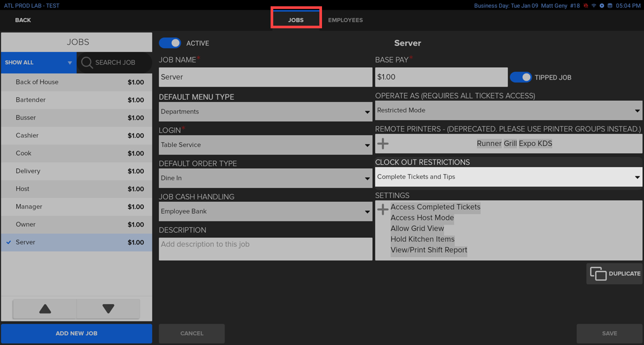Click the database icon in the top bar
The height and width of the screenshot is (345, 644).
click(x=609, y=5)
